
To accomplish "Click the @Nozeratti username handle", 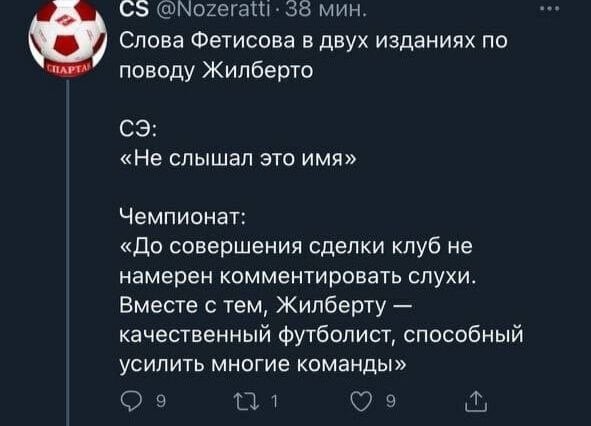I will coord(213,9).
